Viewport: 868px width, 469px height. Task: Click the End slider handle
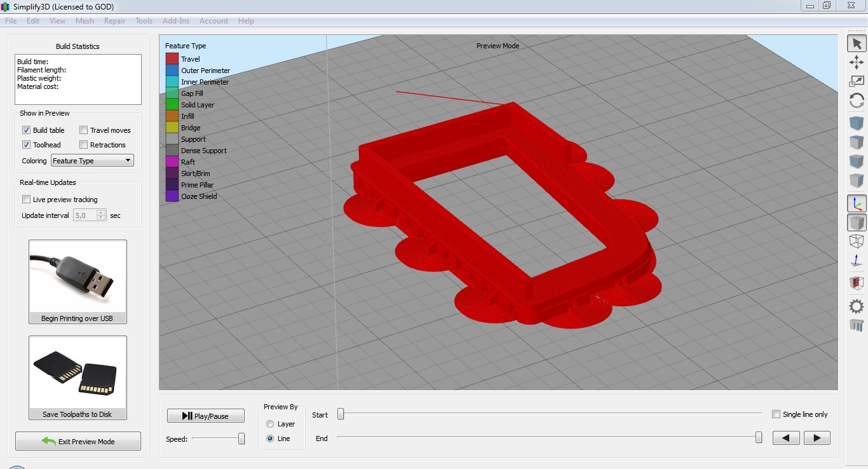point(759,437)
